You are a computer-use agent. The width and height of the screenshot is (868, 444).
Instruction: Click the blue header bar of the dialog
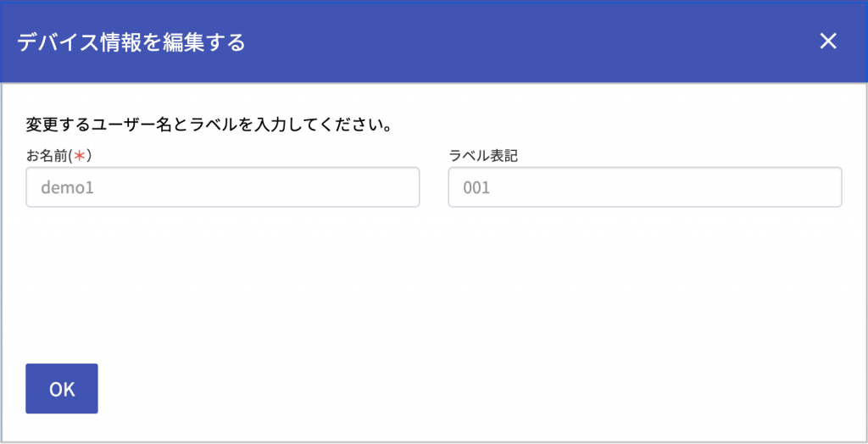(434, 42)
